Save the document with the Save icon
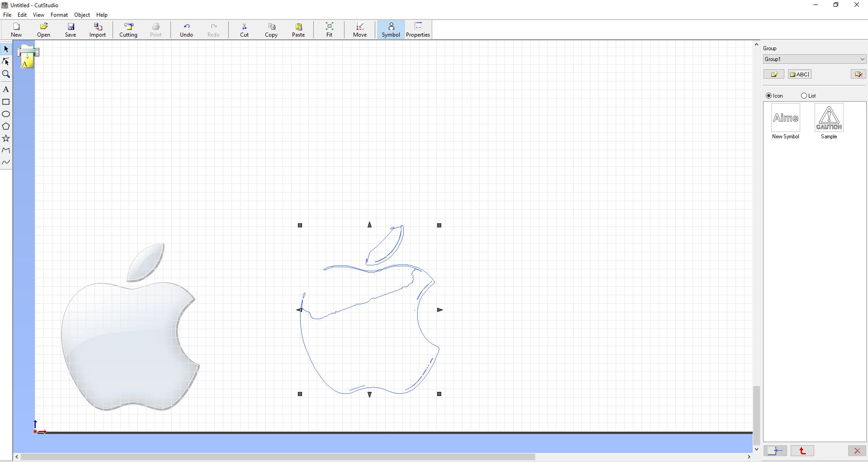The image size is (868, 462). tap(71, 30)
